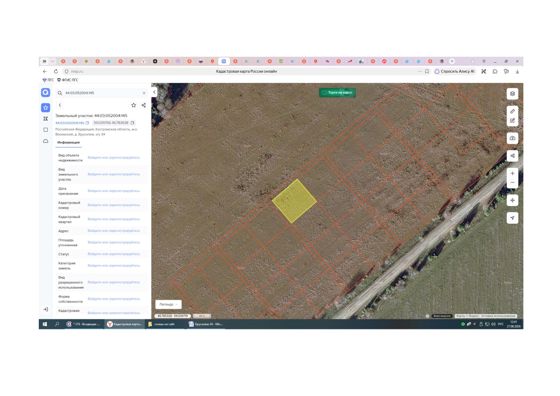The height and width of the screenshot is (396, 560).
Task: Open the tools icon below sidebar favorites
Action: pos(45,119)
